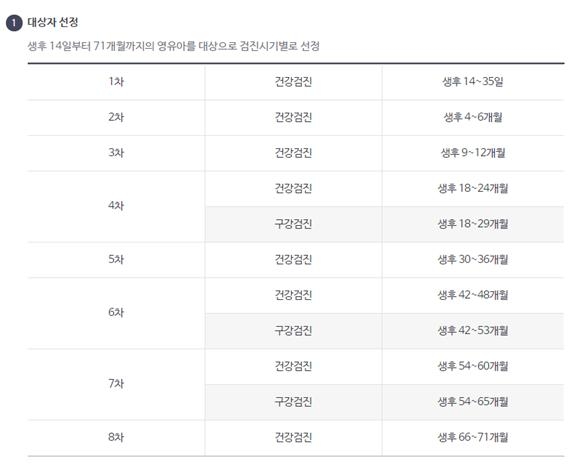Viewport: 576px width, 466px height.
Task: Click 생후 4~6개월 cell
Action: (473, 117)
